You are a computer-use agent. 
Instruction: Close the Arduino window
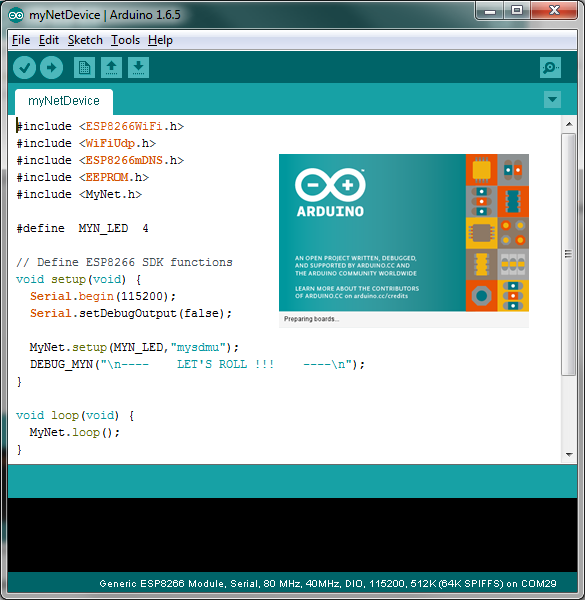(554, 11)
